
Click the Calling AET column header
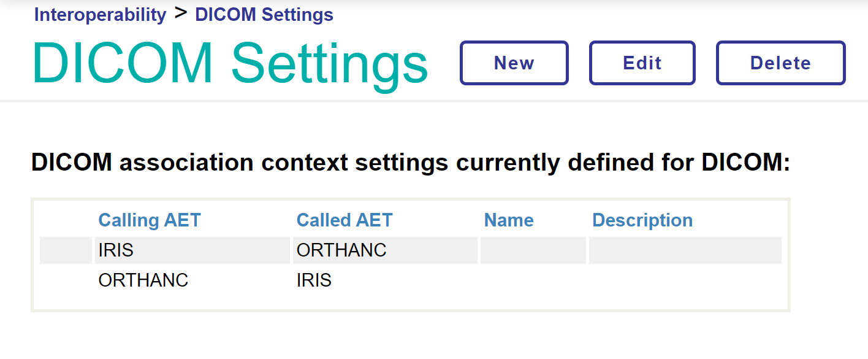tap(149, 220)
